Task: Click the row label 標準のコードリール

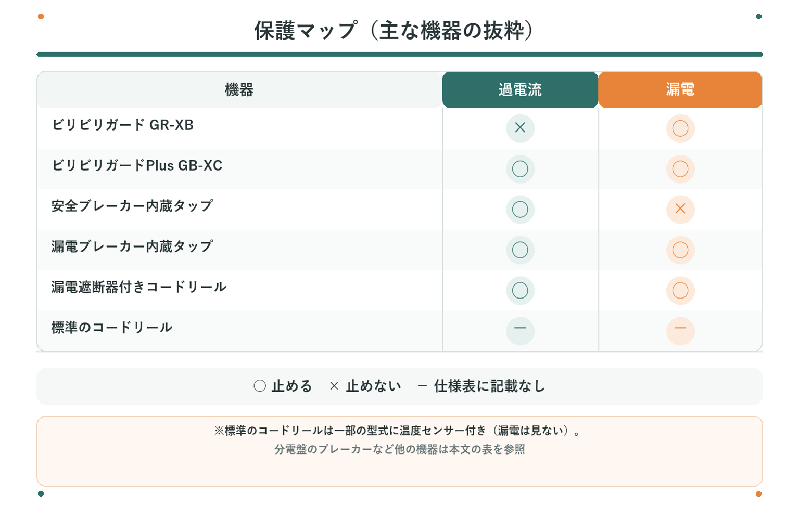Action: pyautogui.click(x=112, y=328)
